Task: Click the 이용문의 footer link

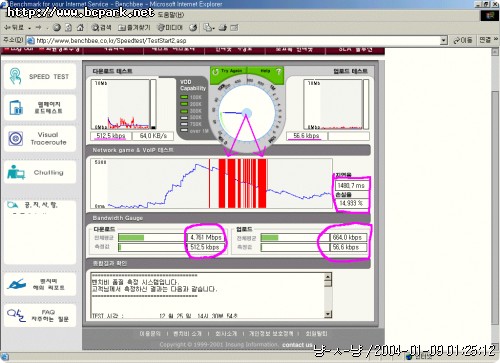Action: tap(150, 333)
